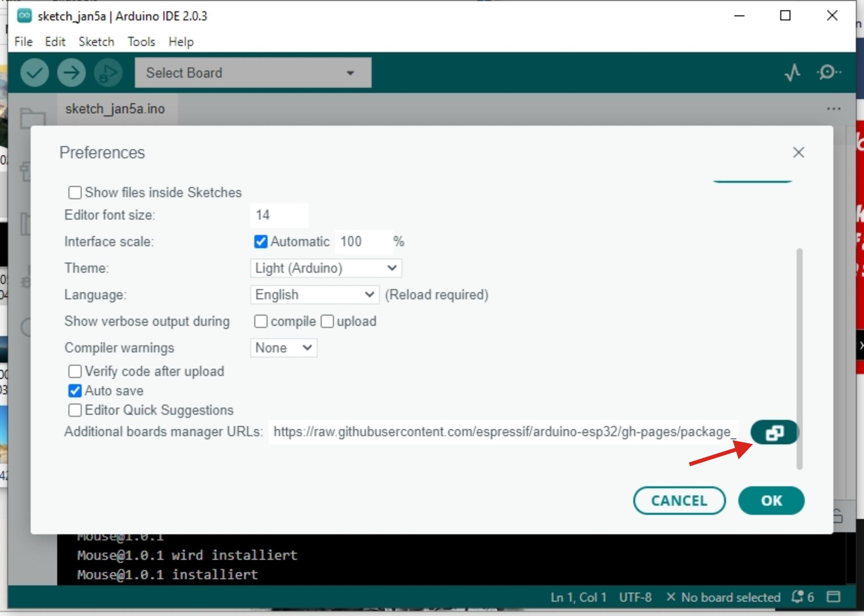Close the Preferences dialog with the X

(798, 153)
